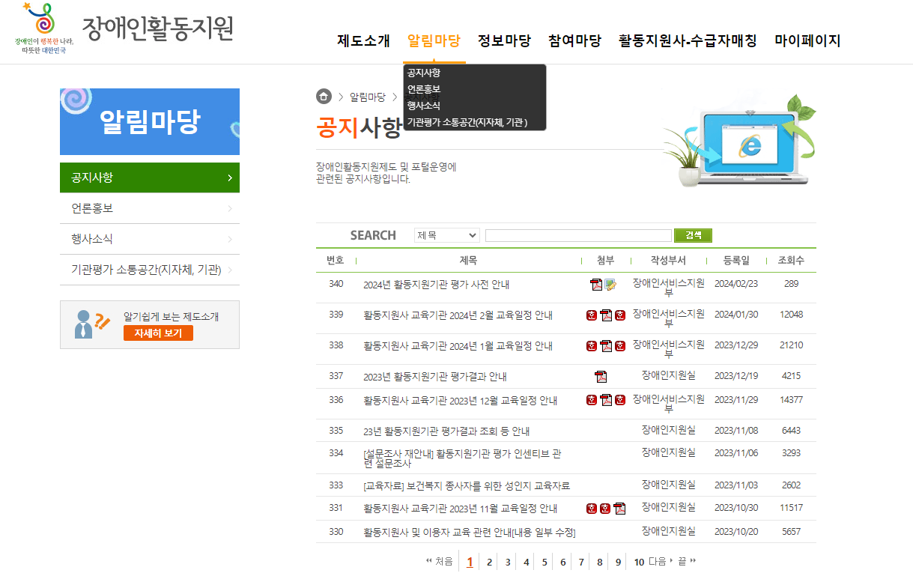This screenshot has width=913, height=588.
Task: Click the home icon in breadcrumb
Action: [324, 97]
